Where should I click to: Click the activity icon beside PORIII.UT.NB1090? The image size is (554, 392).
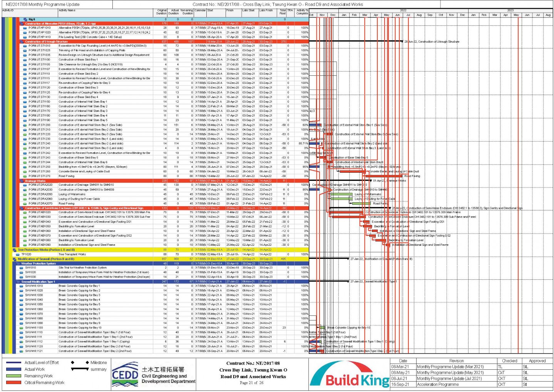click(x=25, y=245)
